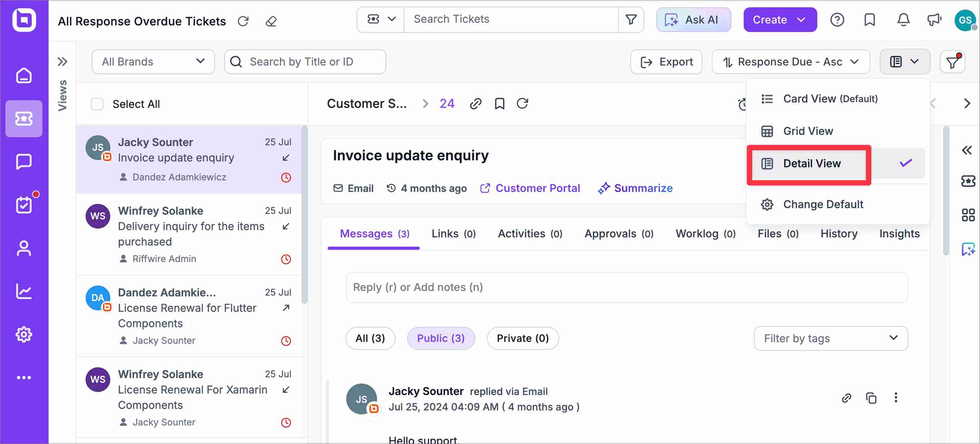Expand Create button dropdown

[x=802, y=20]
